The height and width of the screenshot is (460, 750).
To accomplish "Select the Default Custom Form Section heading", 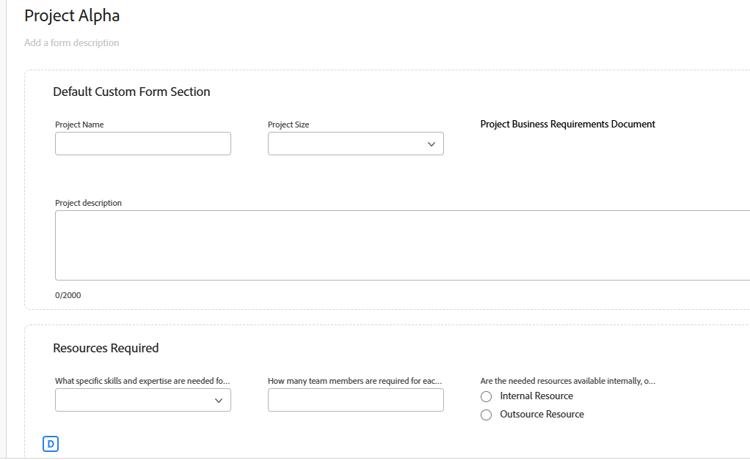I will (131, 92).
